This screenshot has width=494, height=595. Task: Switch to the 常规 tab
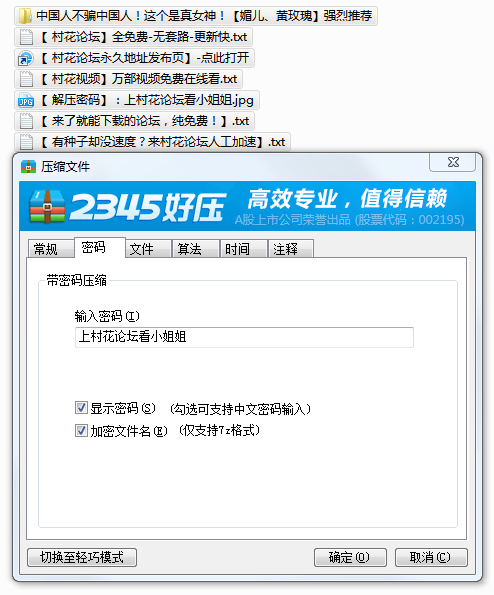(51, 249)
